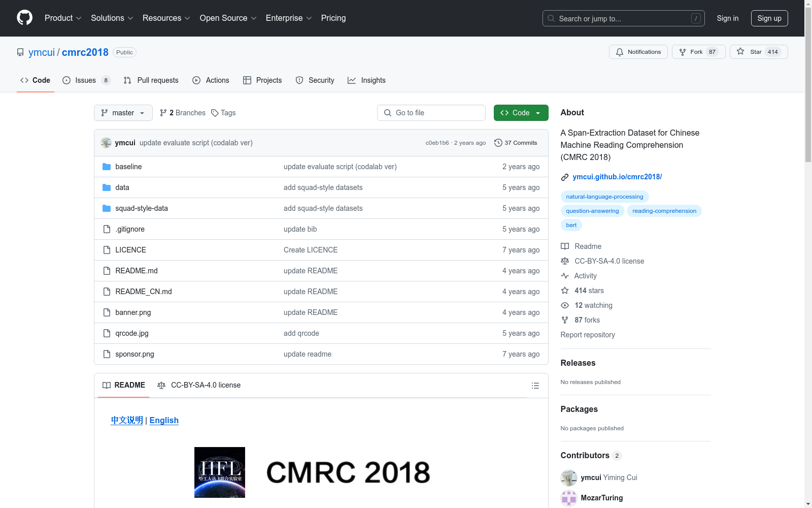Expand the Open Source menu
Image resolution: width=812 pixels, height=508 pixels.
click(x=228, y=18)
